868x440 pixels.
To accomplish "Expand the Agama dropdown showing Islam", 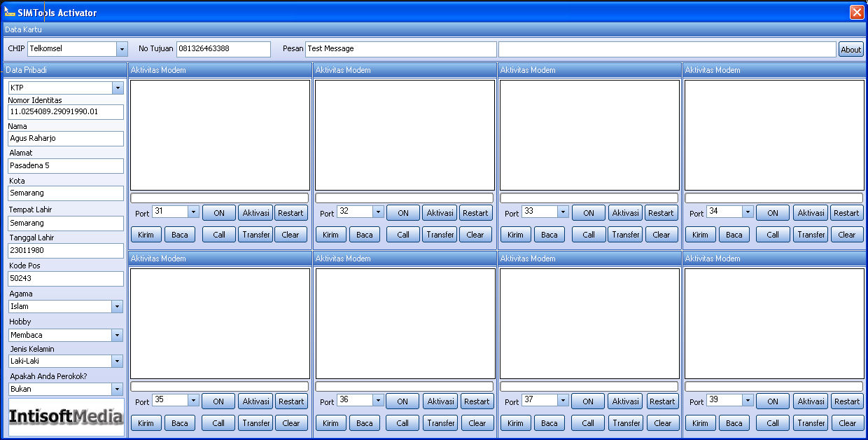I will click(x=118, y=306).
